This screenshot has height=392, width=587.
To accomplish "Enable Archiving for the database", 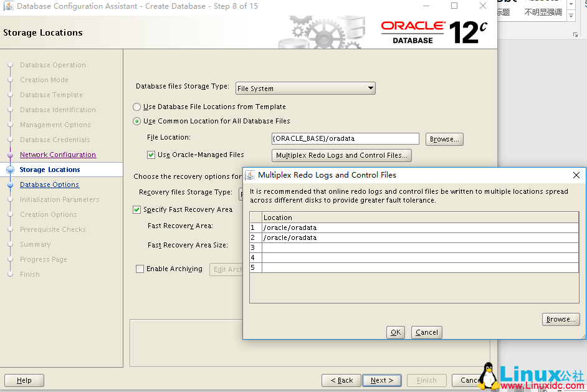I will [x=138, y=269].
